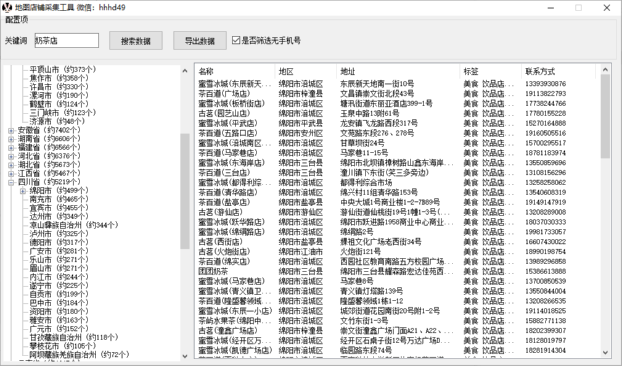The height and width of the screenshot is (366, 622).
Task: Click the region tree scrollbar up arrow
Action: coord(184,71)
